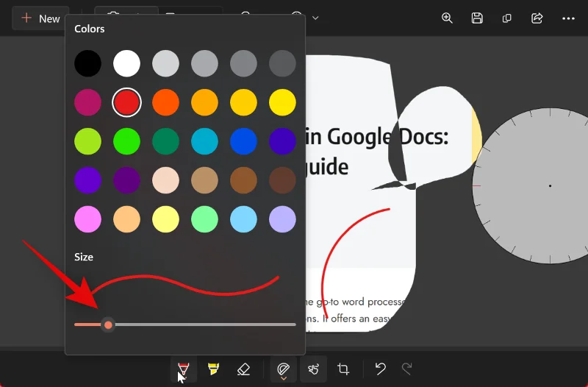Save the snip with floppy disk icon

tap(477, 18)
